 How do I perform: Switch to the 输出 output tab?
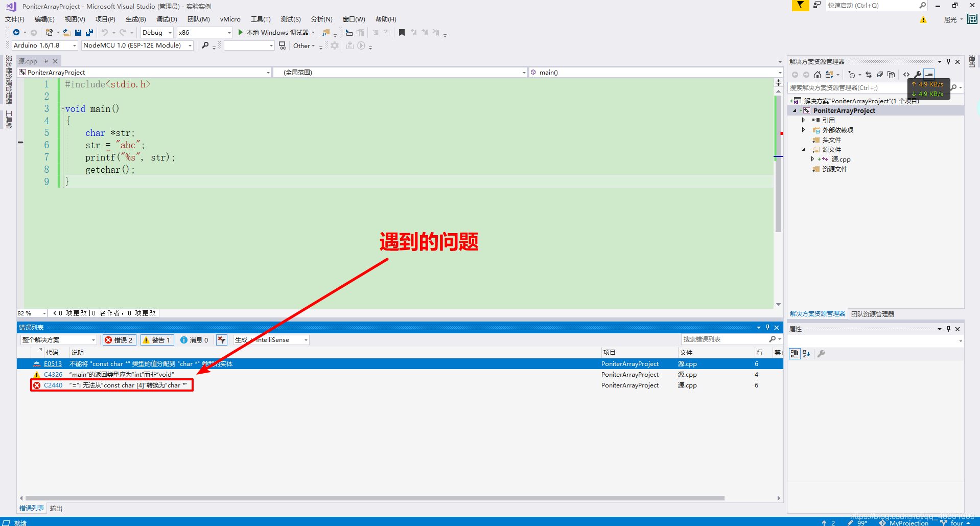(x=56, y=509)
